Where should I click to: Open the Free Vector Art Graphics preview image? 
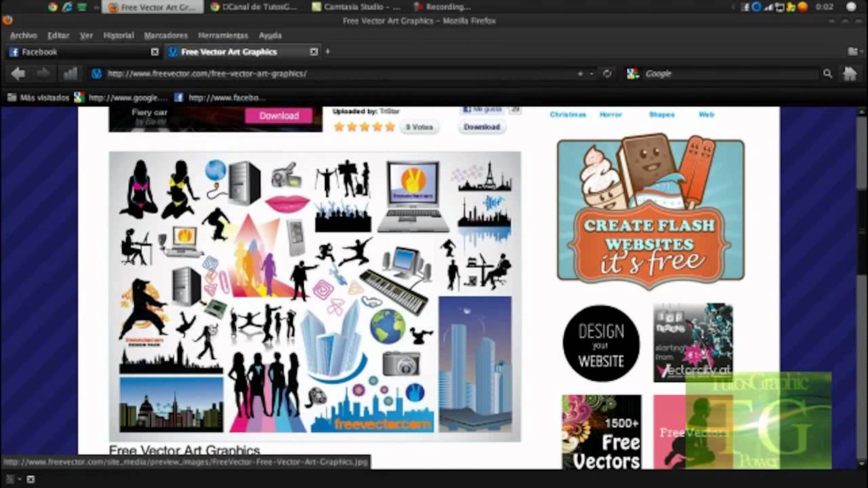315,296
